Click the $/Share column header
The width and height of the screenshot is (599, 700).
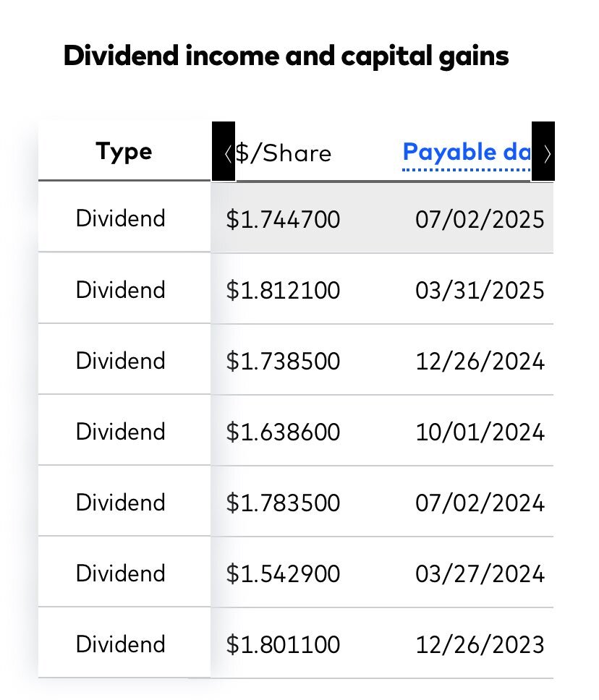point(283,153)
